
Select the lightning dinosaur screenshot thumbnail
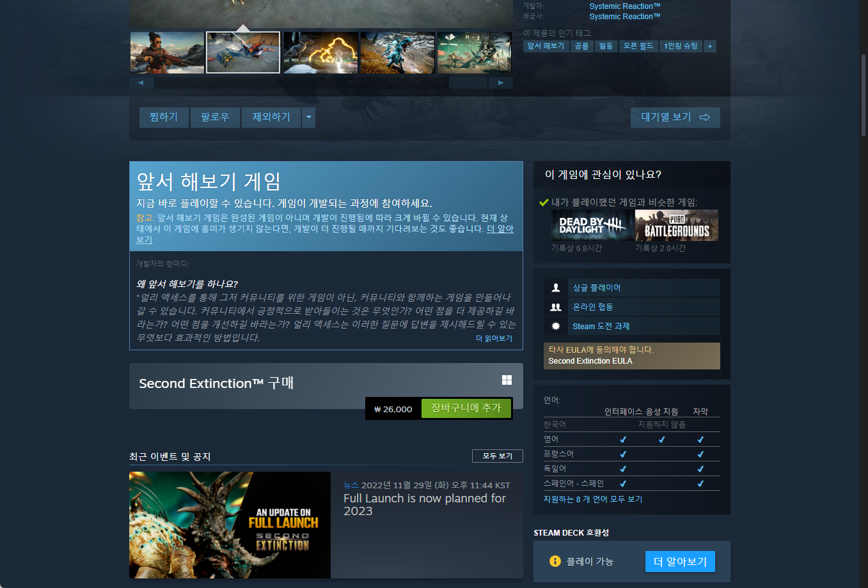320,52
